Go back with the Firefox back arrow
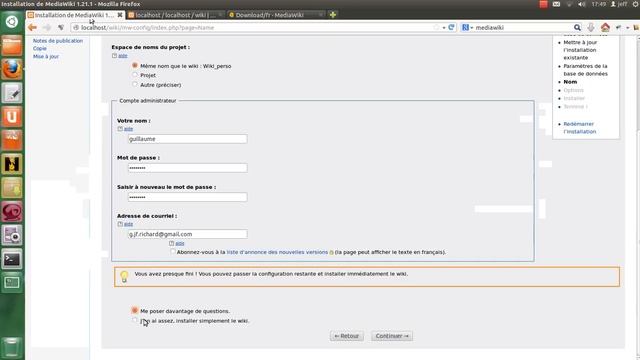The width and height of the screenshot is (640, 360). click(x=32, y=27)
